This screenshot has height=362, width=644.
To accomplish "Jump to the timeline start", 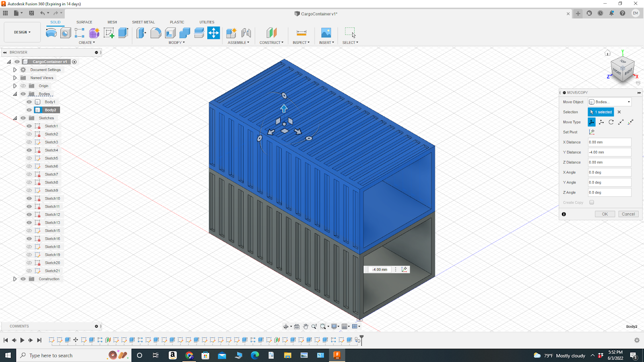I will point(6,340).
